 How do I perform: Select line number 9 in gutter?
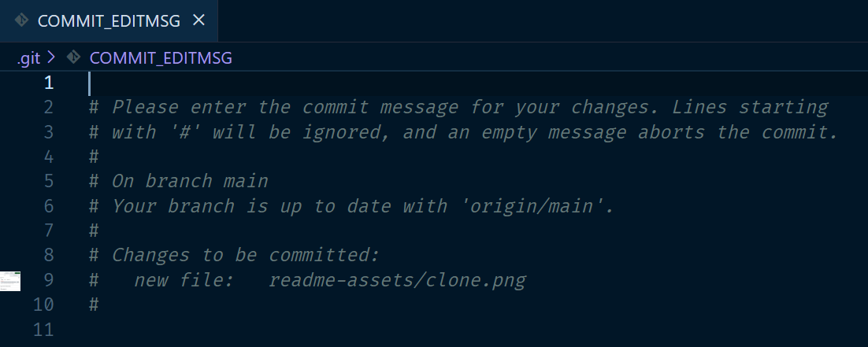click(49, 280)
